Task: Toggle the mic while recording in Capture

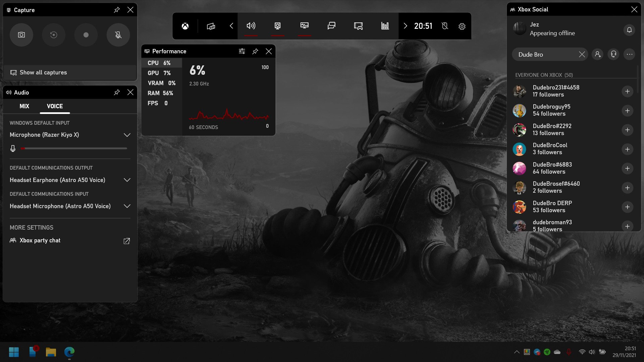Action: (118, 35)
